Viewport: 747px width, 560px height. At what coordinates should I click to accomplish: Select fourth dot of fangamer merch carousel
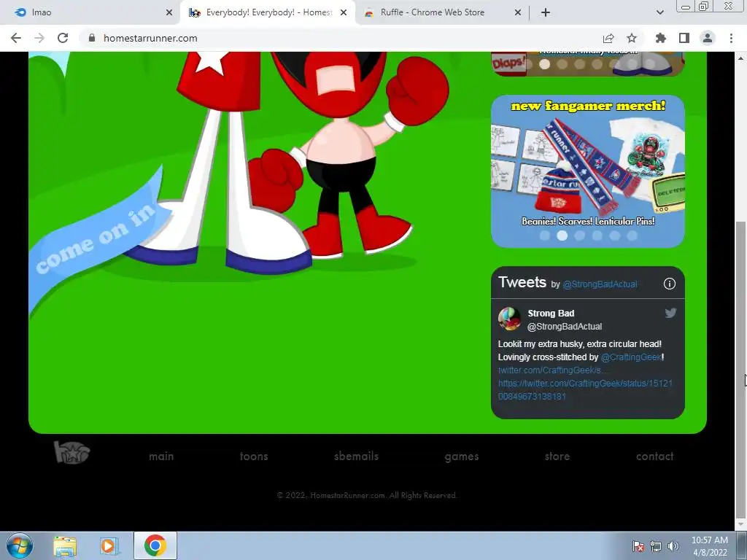(597, 236)
